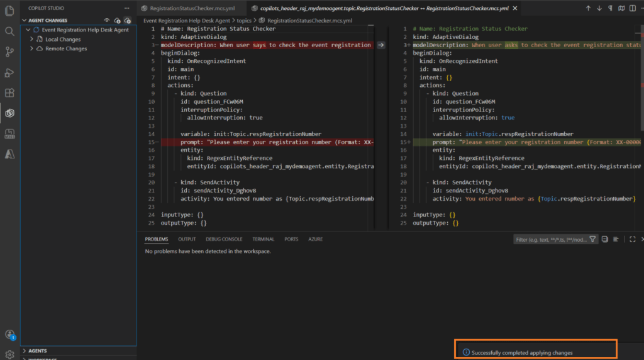Switch to the DEBUG CONSOLE tab

pos(224,239)
